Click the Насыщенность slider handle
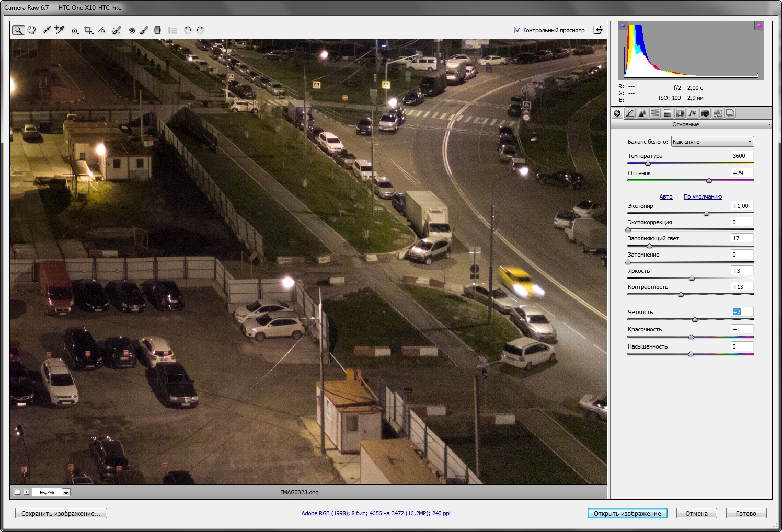 tap(691, 354)
